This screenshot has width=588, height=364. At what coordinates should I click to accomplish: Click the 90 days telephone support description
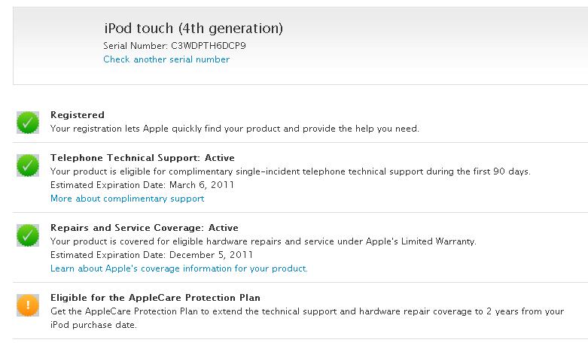(x=290, y=171)
